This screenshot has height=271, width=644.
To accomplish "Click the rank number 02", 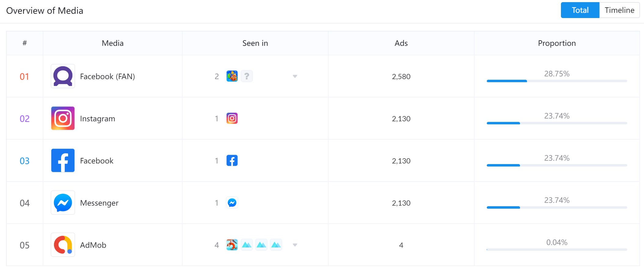I will [24, 119].
